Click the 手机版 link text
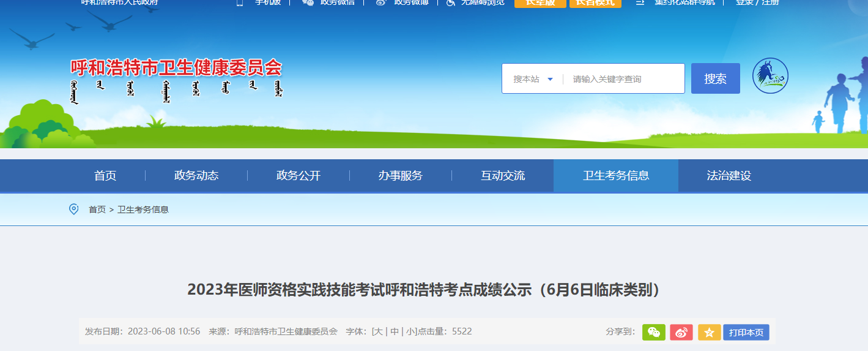The image size is (868, 351). pos(268,2)
